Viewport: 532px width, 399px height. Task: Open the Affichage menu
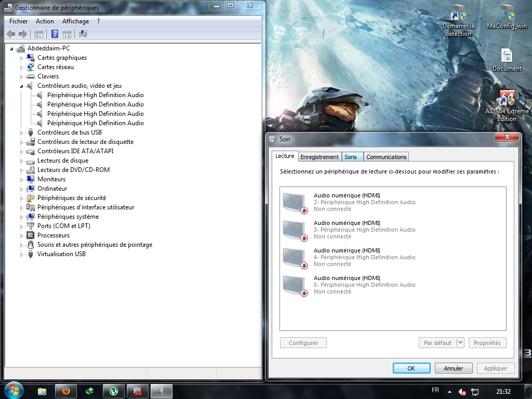click(75, 21)
